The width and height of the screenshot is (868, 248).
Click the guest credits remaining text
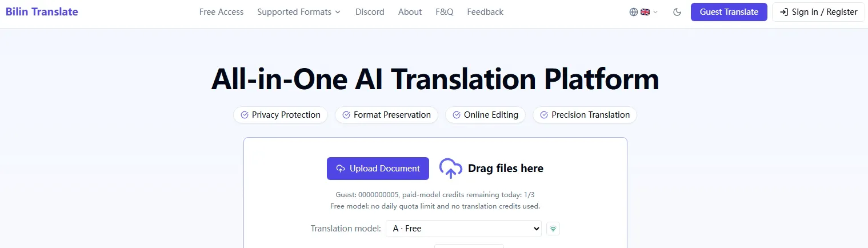[x=435, y=195]
